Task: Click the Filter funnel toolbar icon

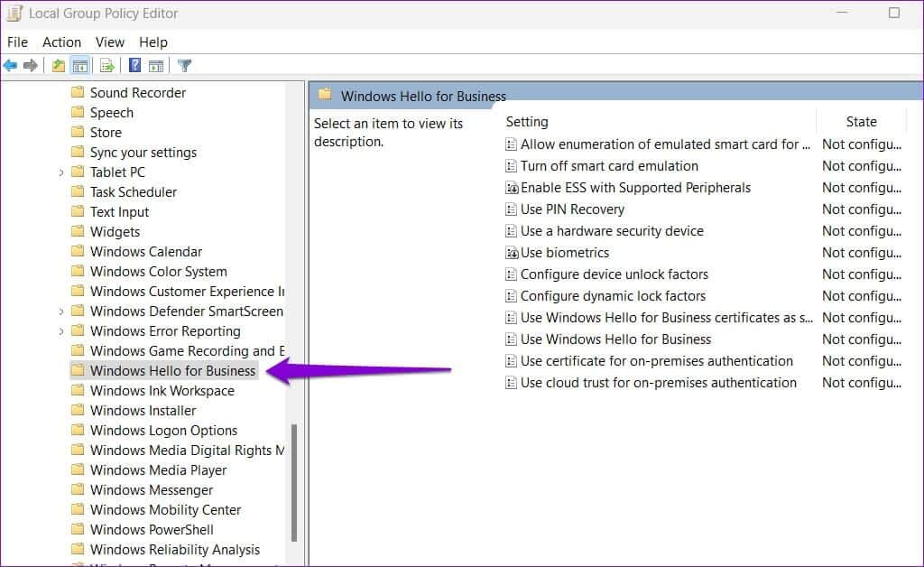Action: [x=184, y=65]
